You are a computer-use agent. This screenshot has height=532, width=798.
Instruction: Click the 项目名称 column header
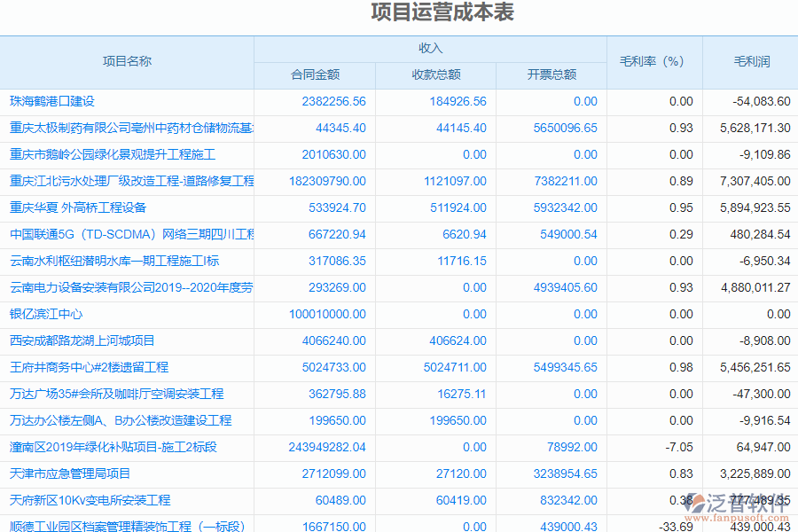pyautogui.click(x=125, y=62)
